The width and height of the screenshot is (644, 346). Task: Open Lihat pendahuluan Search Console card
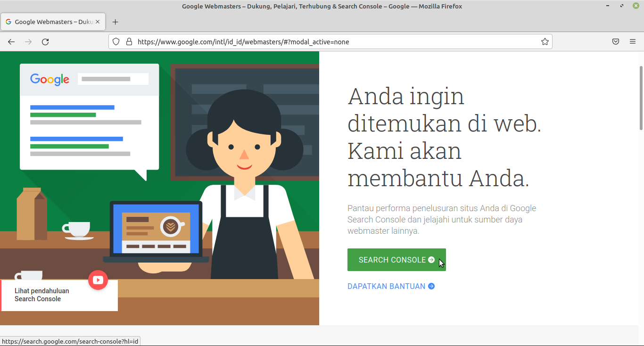59,295
